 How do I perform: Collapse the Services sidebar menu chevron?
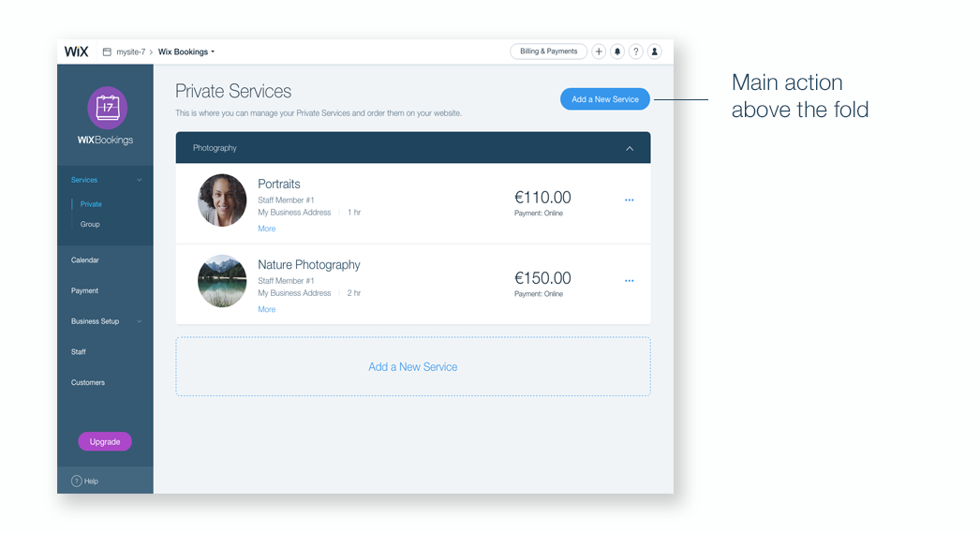(140, 180)
